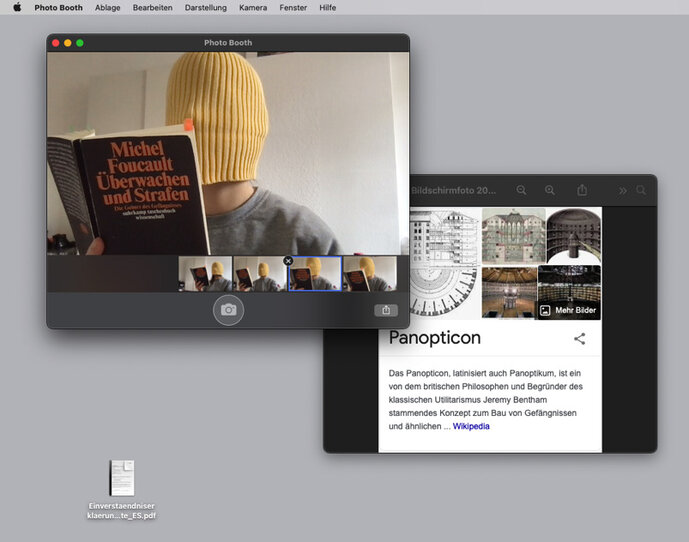
Task: Share the Panopticon result via share icon
Action: [x=579, y=338]
